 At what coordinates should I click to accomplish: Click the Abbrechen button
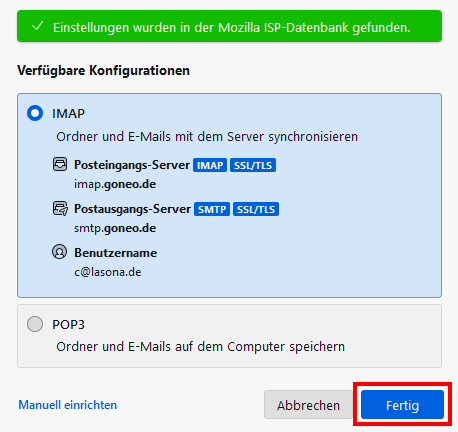coord(308,405)
